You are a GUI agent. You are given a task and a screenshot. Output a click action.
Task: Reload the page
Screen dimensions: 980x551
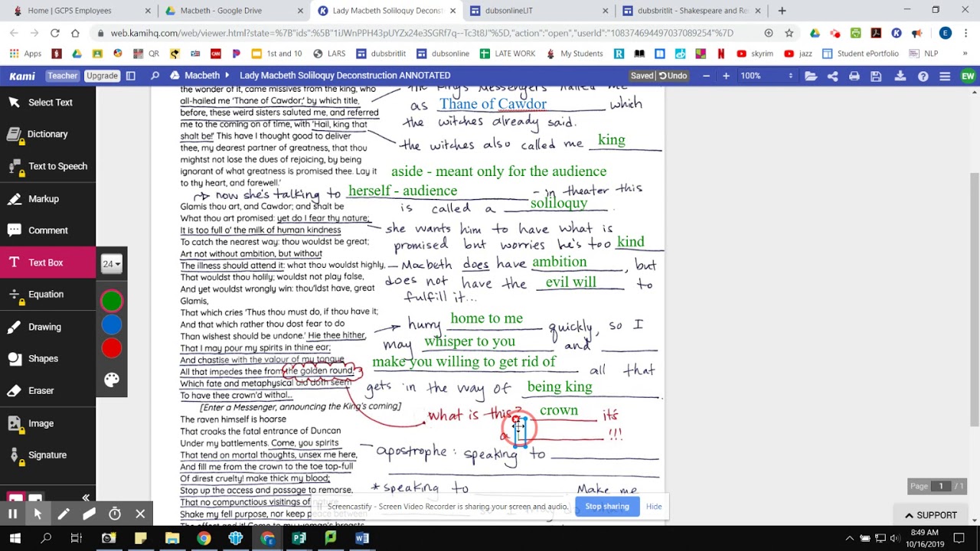tap(54, 33)
